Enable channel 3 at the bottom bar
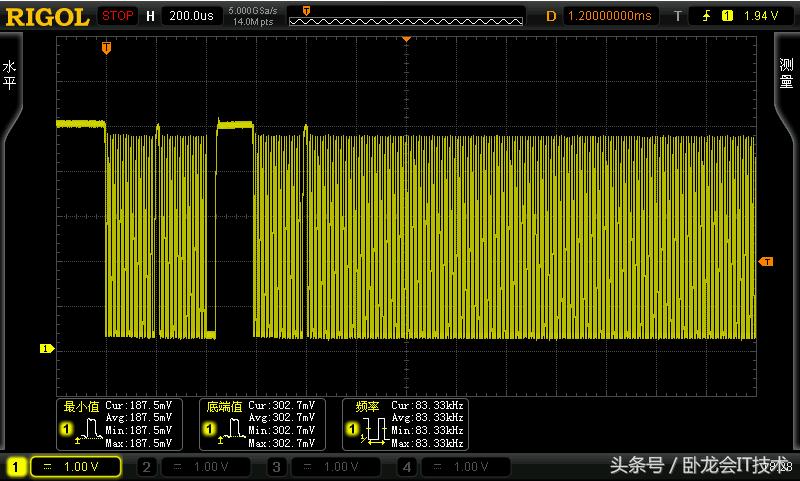 coord(277,467)
